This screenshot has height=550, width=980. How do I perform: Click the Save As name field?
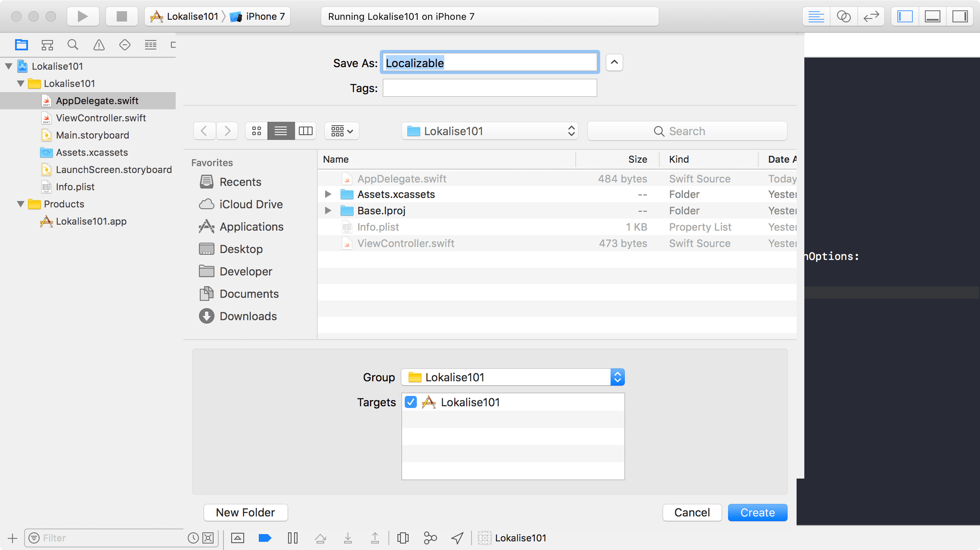490,63
